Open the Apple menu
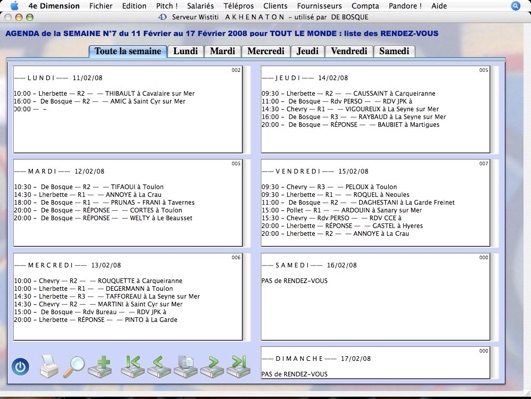The image size is (531, 399). [x=15, y=6]
